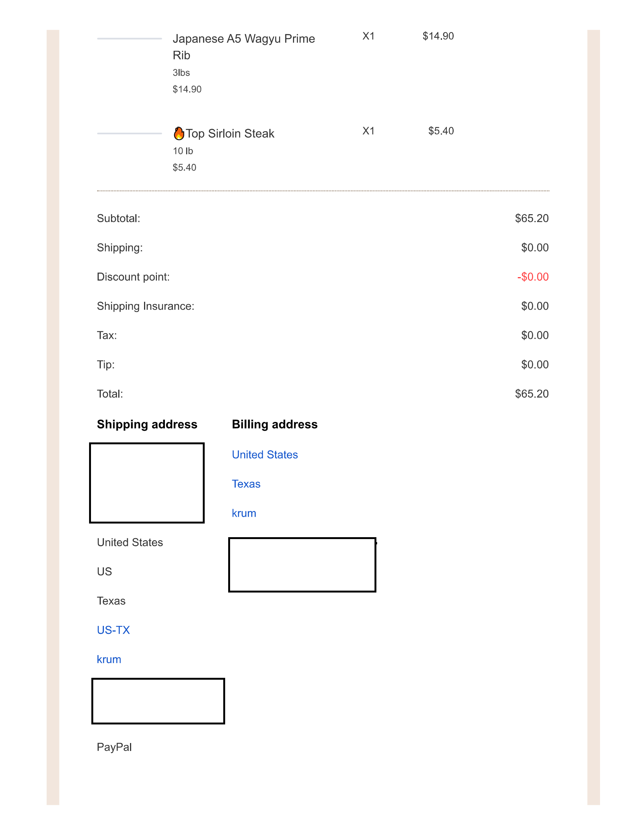
Task: Open the Japanese A5 Wagyu Prime Rib item
Action: [244, 47]
